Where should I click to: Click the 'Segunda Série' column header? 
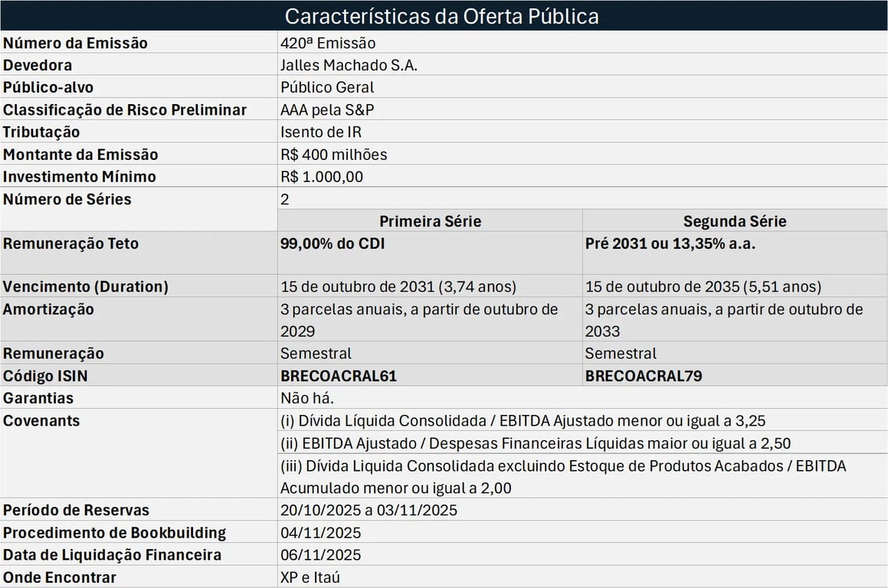[735, 221]
